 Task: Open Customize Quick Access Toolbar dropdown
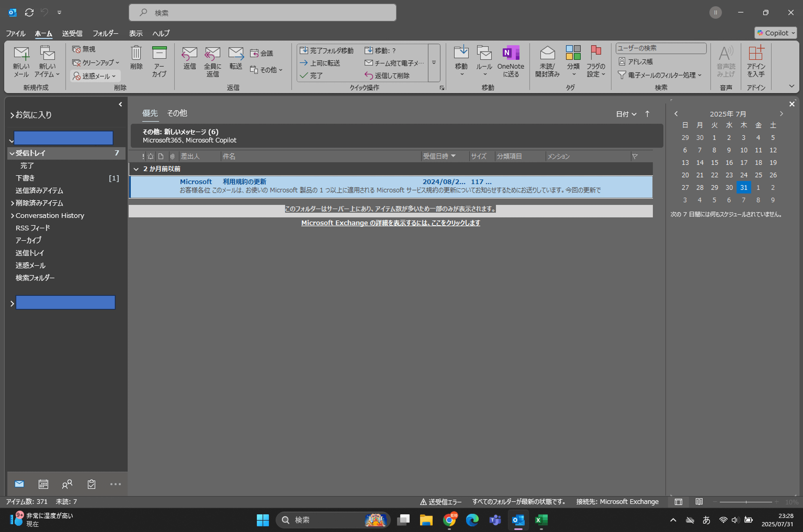click(x=59, y=12)
